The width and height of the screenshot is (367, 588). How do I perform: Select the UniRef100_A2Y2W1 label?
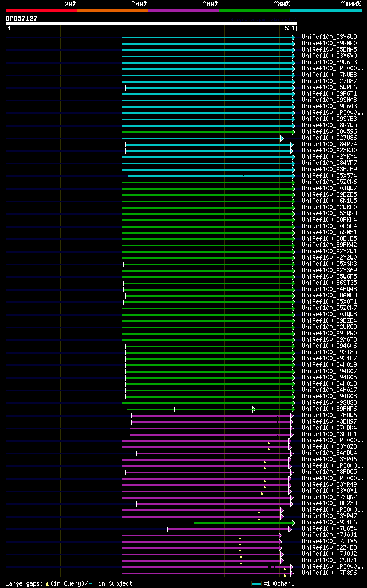pyautogui.click(x=330, y=252)
